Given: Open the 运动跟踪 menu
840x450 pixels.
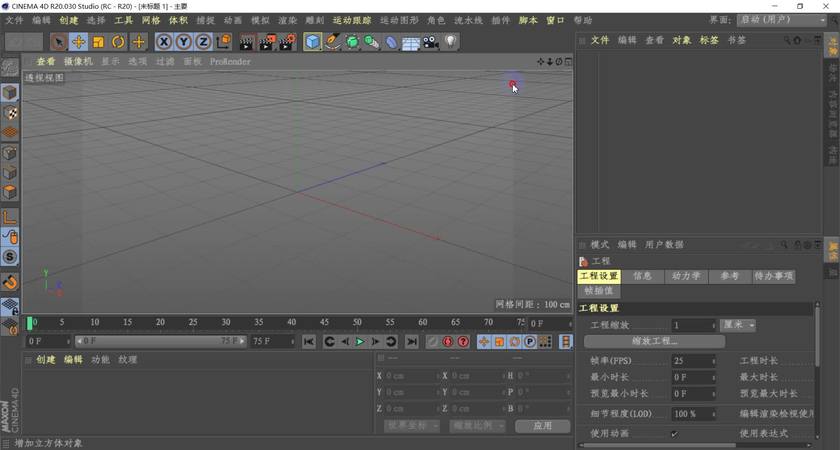Looking at the screenshot, I should (352, 20).
